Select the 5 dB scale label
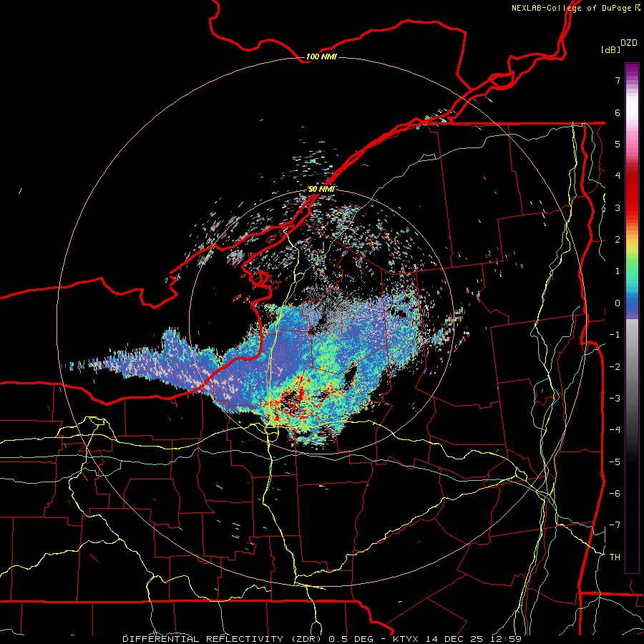This screenshot has height=644, width=644. pos(618,144)
